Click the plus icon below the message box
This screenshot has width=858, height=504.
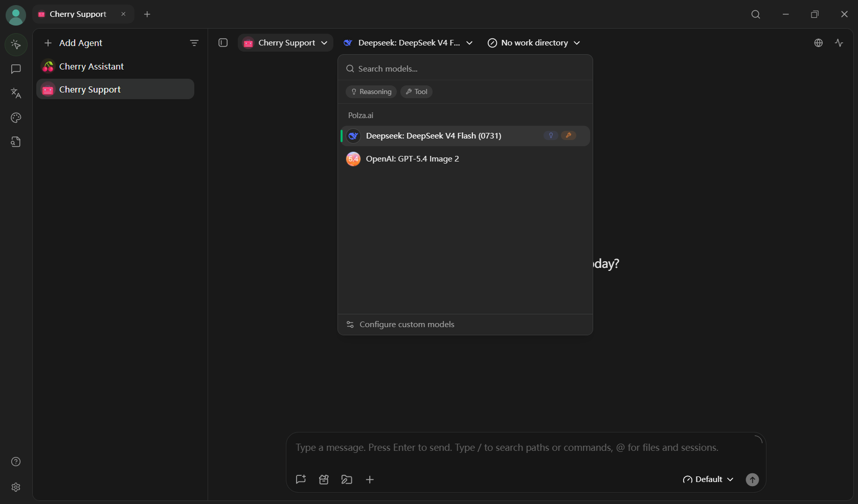370,479
